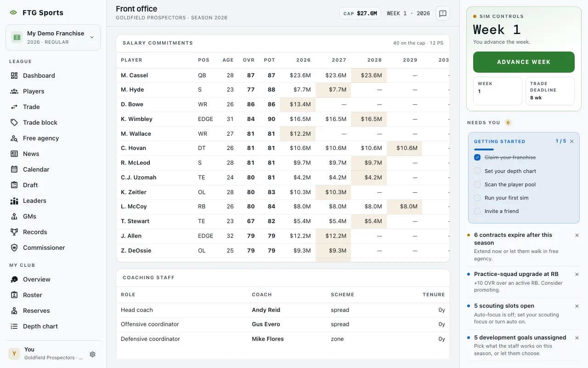Expand the My Demo Franchise dropdown
This screenshot has height=368, width=588.
pyautogui.click(x=53, y=37)
